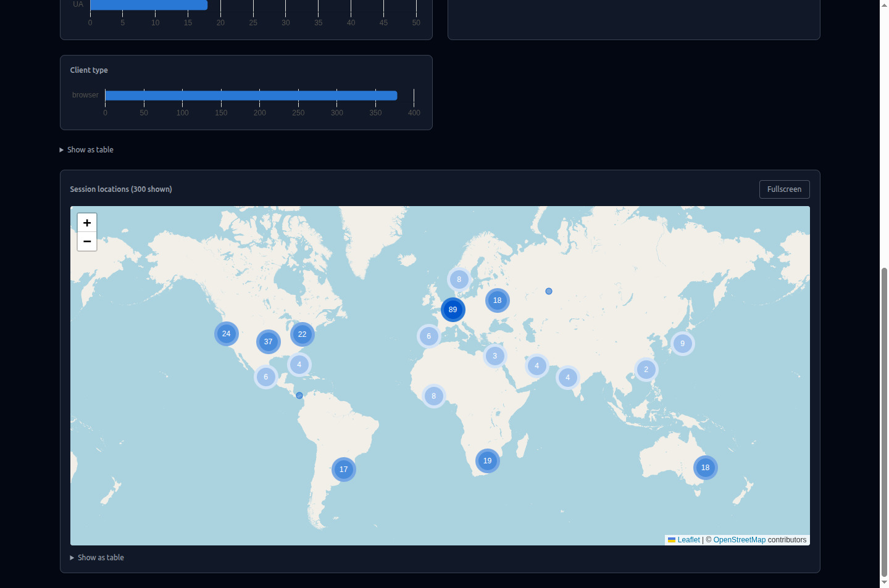This screenshot has height=588, width=889.
Task: Click the browser bar in Client type chart
Action: 251,96
